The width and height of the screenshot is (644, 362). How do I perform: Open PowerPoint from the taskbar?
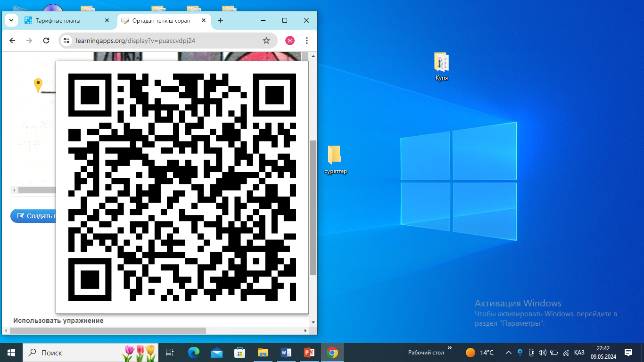309,353
